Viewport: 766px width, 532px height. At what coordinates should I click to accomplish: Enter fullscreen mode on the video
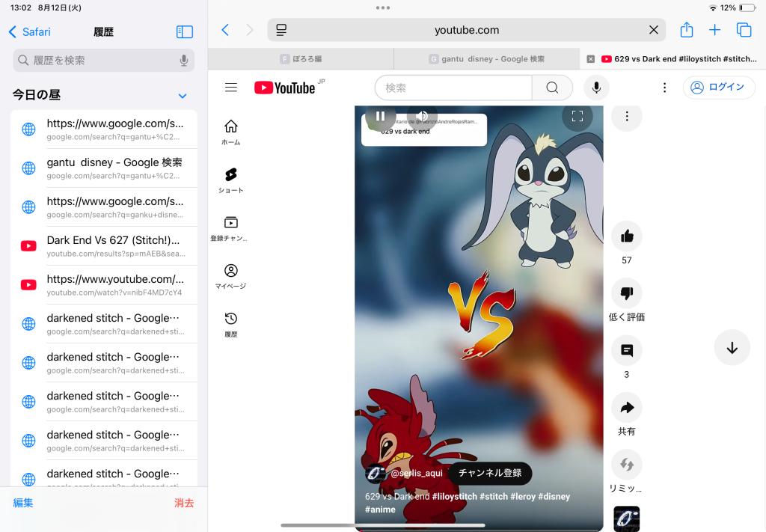[577, 116]
